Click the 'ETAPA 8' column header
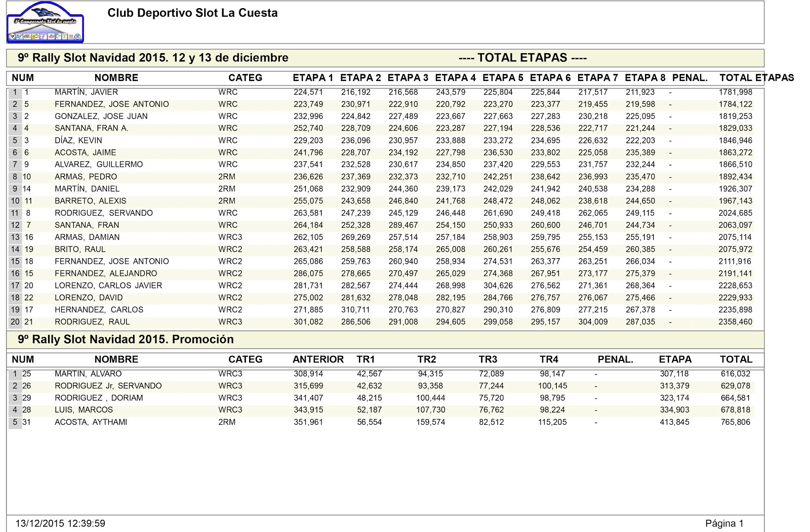Screen dimensions: 810x532 tap(645, 78)
